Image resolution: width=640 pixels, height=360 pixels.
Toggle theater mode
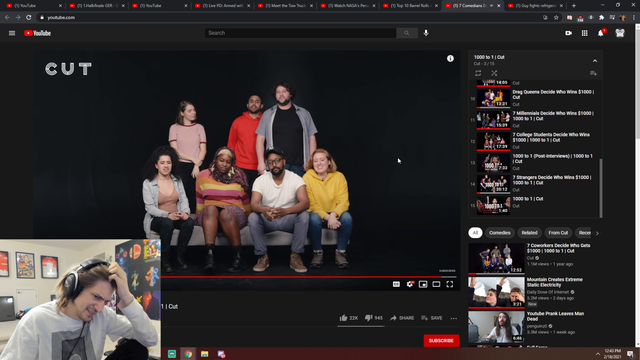436,284
